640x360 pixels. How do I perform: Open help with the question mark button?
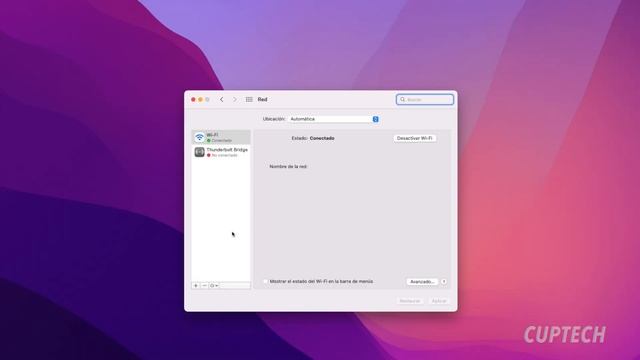pos(444,282)
